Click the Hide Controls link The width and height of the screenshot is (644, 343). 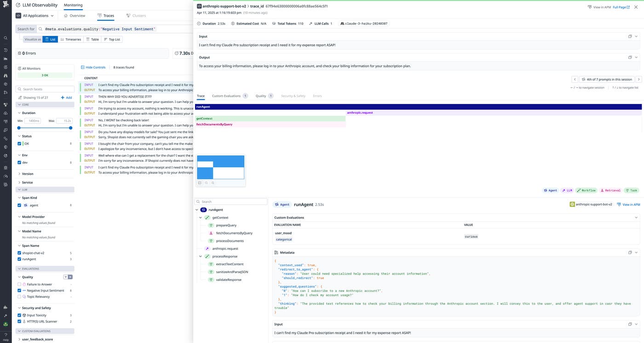(93, 67)
